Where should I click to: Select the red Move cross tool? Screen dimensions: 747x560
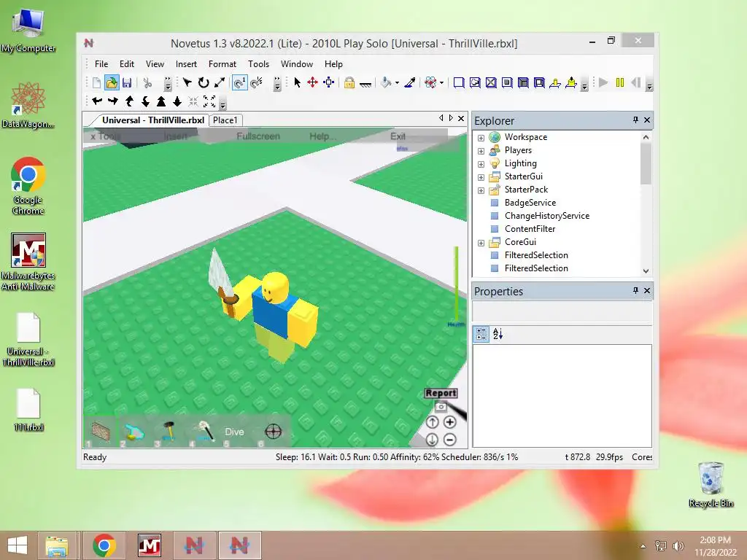(312, 83)
